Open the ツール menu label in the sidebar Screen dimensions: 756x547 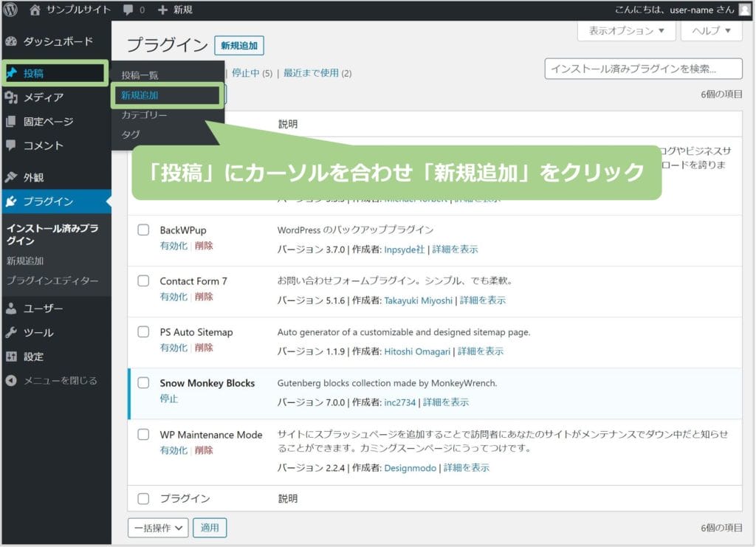pyautogui.click(x=38, y=332)
